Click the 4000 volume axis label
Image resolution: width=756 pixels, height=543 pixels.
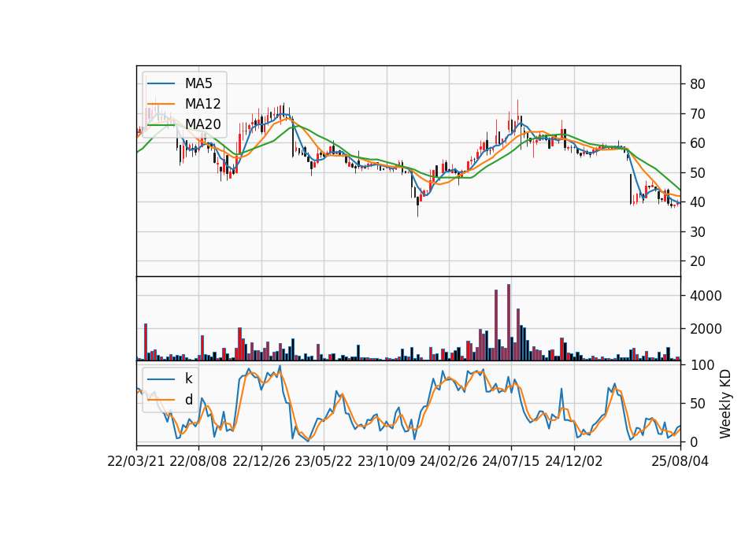pyautogui.click(x=706, y=296)
